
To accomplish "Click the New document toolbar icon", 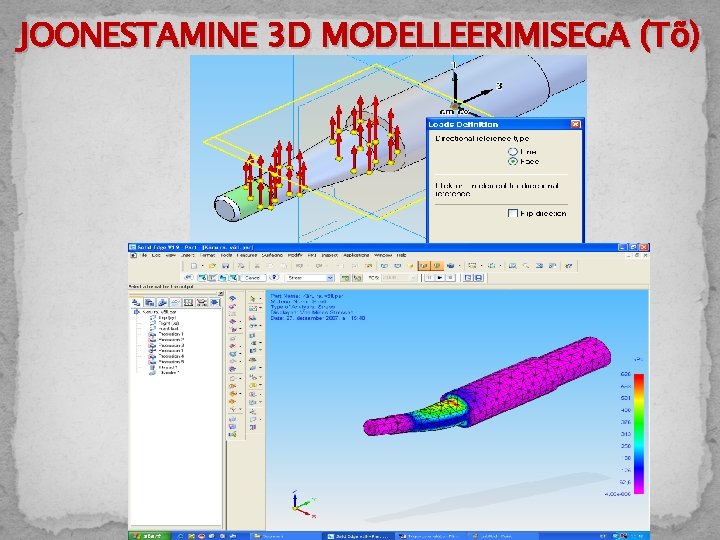I will pos(194,266).
